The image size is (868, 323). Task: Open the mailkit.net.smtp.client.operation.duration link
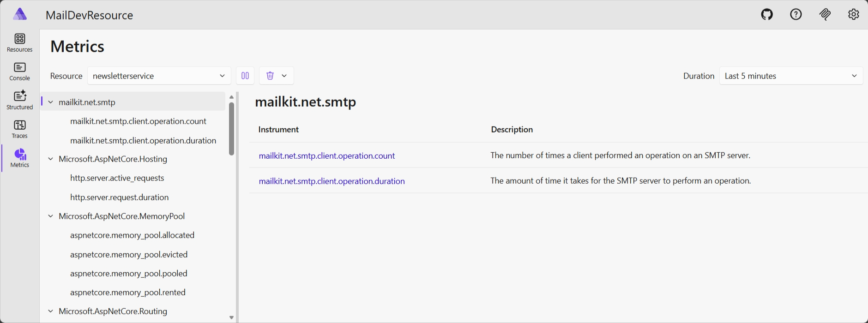(x=332, y=180)
